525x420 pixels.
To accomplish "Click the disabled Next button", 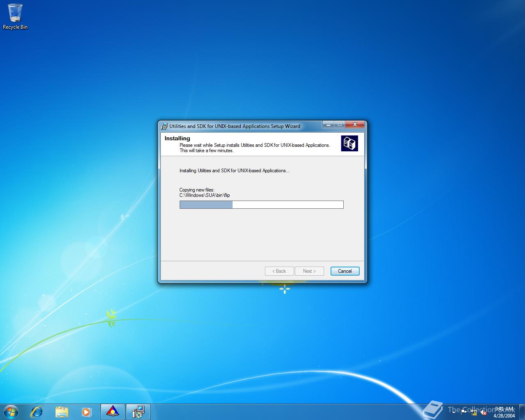I will point(309,271).
